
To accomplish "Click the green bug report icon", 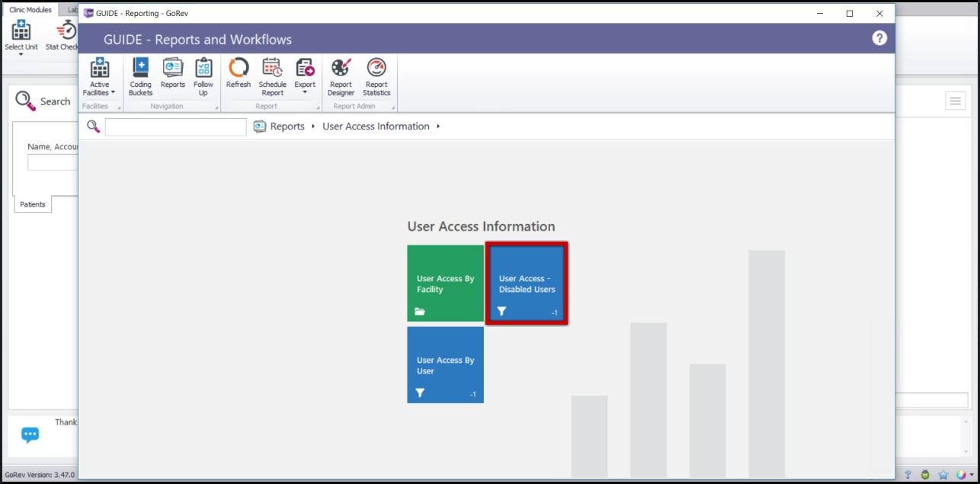I will pyautogui.click(x=925, y=474).
